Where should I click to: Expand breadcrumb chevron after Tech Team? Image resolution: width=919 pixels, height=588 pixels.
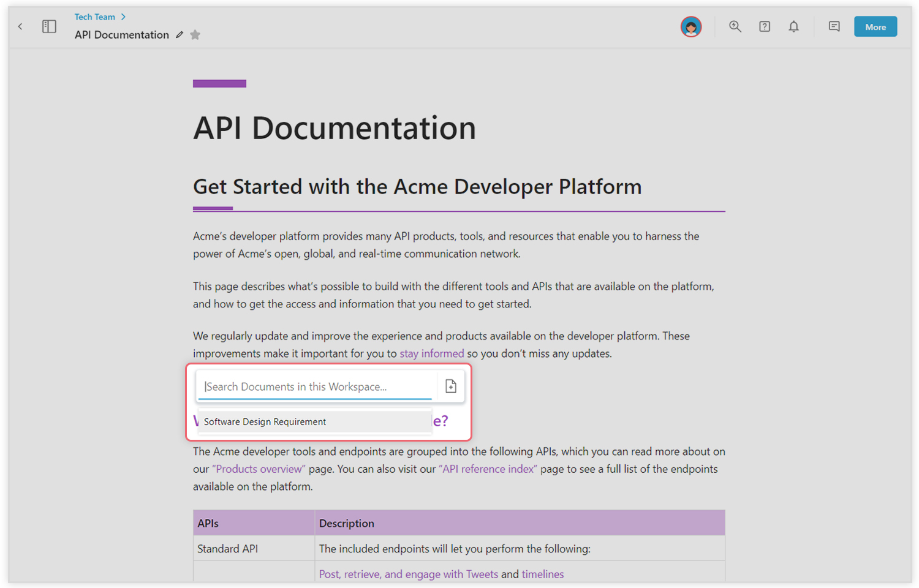123,17
